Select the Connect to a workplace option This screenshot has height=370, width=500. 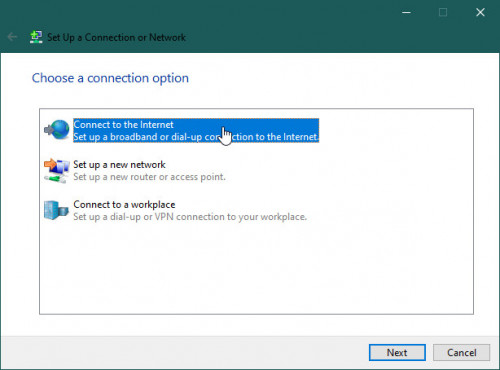point(190,210)
